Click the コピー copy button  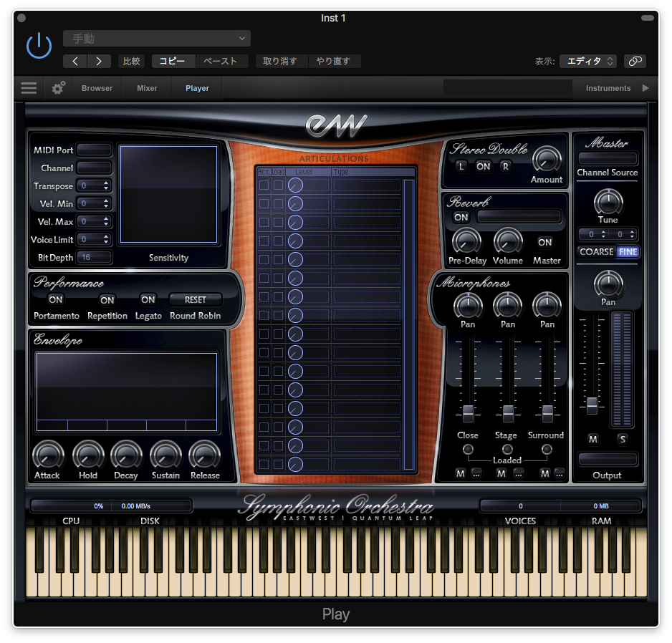[173, 62]
